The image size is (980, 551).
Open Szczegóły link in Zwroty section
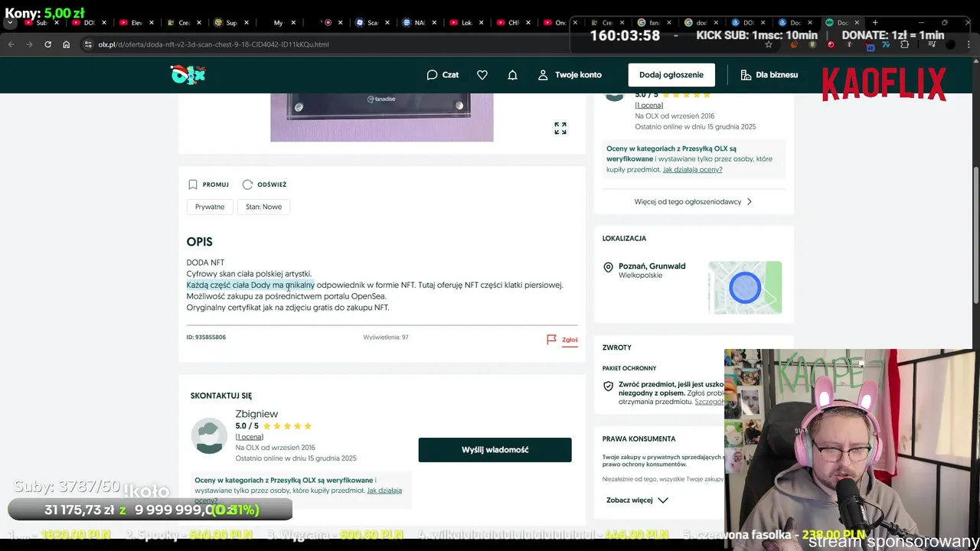(709, 402)
